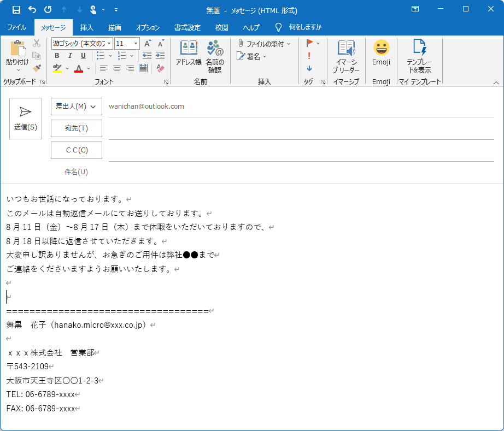Open the Tags (タグ) group dialog launcher
Viewport: 504px width, 431px height.
click(323, 82)
